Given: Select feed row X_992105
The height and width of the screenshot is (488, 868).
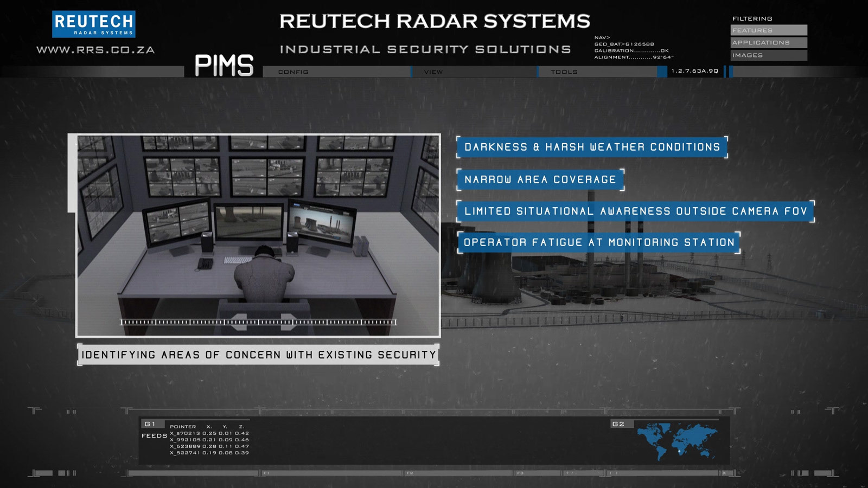Looking at the screenshot, I should pos(209,440).
